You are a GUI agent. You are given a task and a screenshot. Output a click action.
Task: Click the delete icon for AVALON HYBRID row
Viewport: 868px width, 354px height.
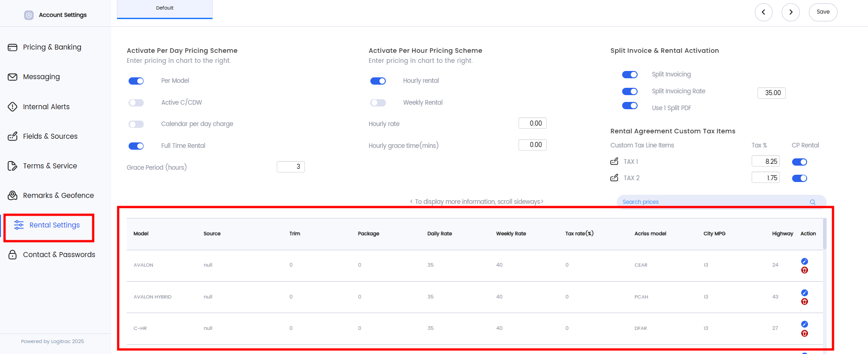click(804, 302)
